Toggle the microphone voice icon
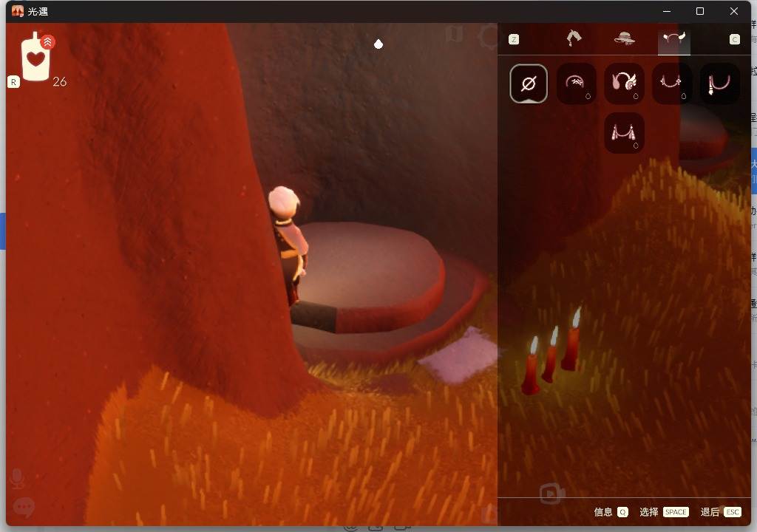 point(17,478)
